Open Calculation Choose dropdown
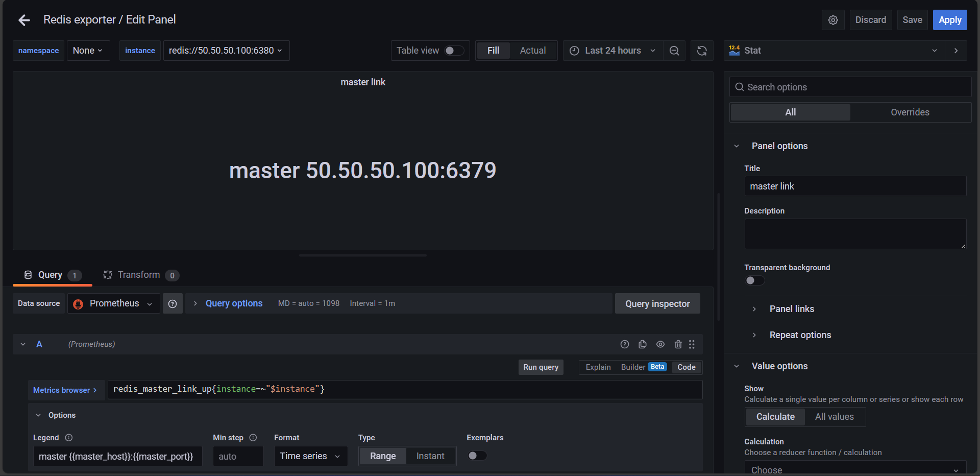This screenshot has width=980, height=476. [855, 468]
